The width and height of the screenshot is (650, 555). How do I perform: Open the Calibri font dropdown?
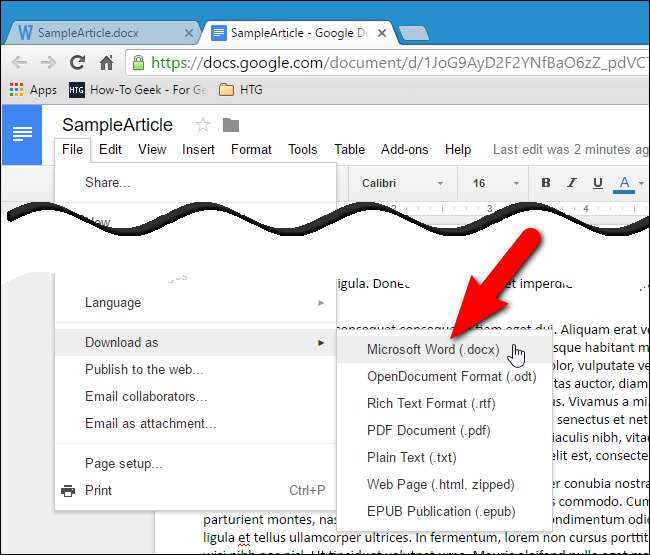[402, 183]
